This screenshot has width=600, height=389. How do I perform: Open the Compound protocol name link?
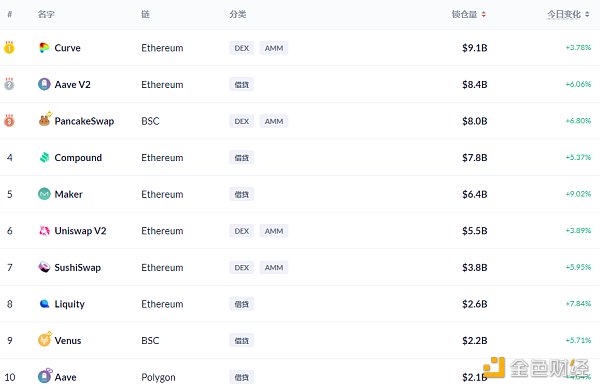tap(78, 158)
